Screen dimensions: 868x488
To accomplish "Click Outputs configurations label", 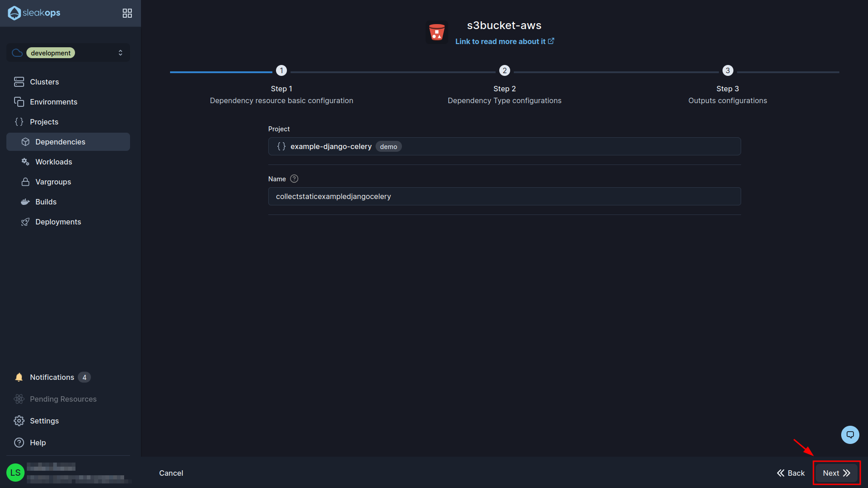I will 728,100.
